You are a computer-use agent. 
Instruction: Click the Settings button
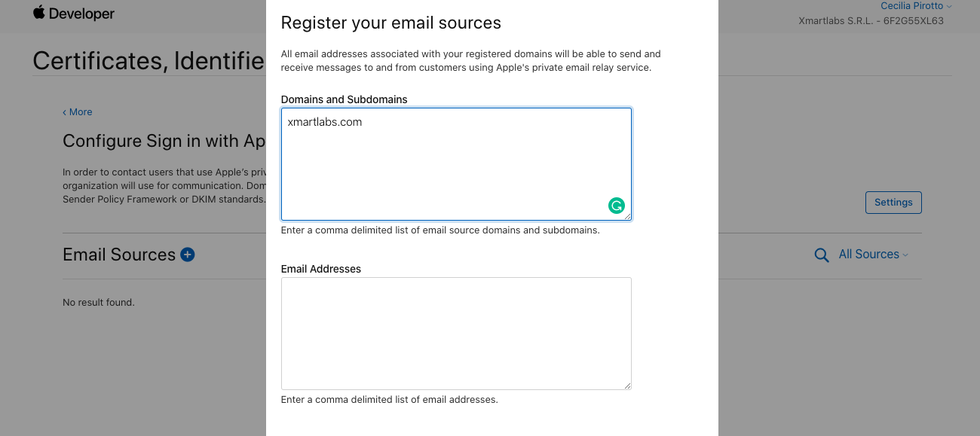[893, 203]
